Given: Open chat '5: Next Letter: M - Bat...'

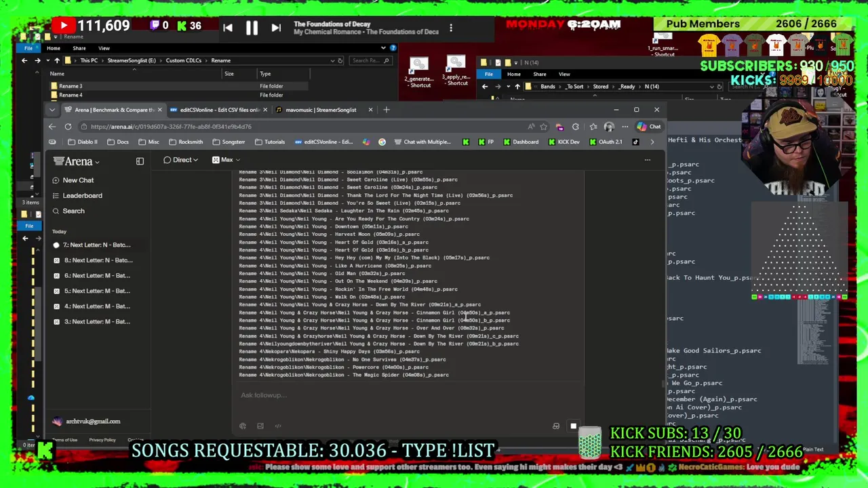Looking at the screenshot, I should point(97,291).
